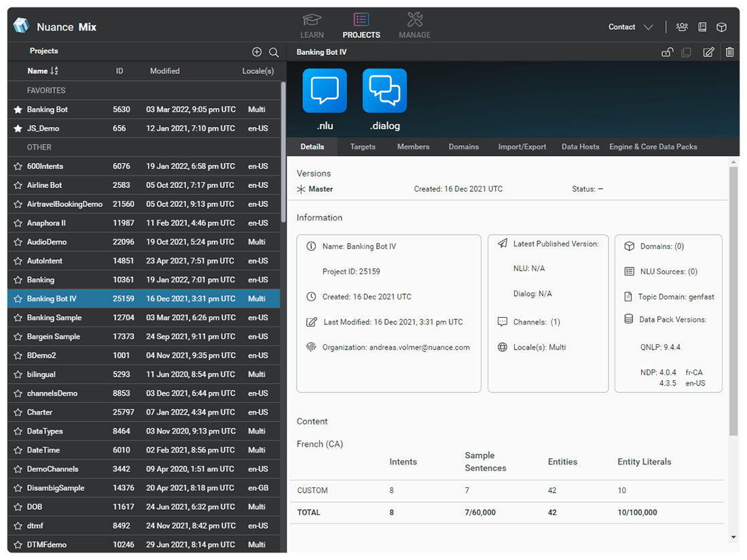Switch to the Import/Export tab

coord(522,147)
